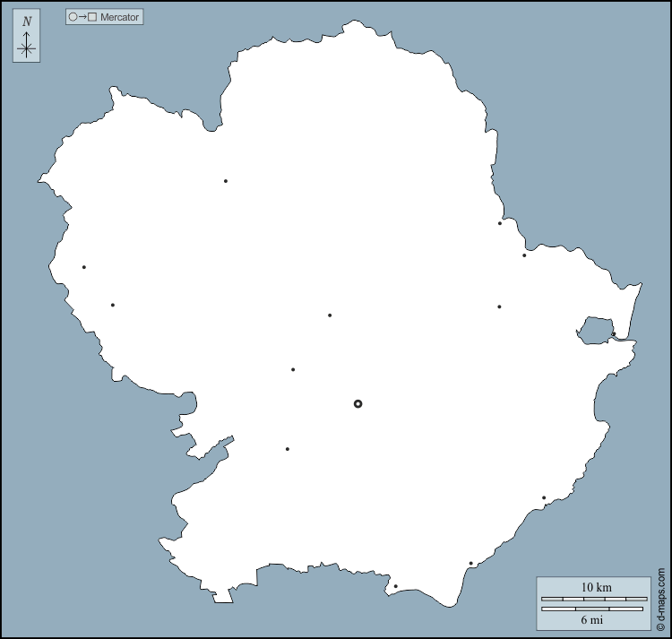Click the square symbol before the Mercator text
Image resolution: width=672 pixels, height=639 pixels.
92,17
